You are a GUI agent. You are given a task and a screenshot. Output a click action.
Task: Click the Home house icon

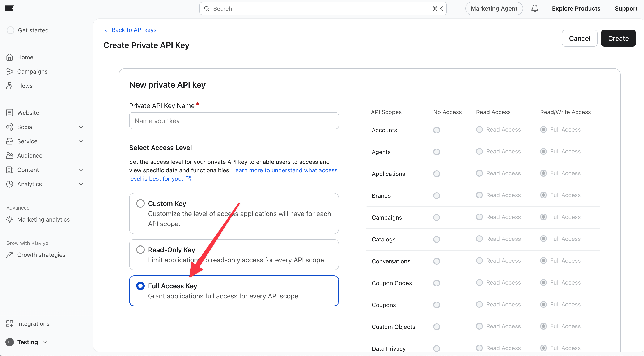click(x=10, y=57)
